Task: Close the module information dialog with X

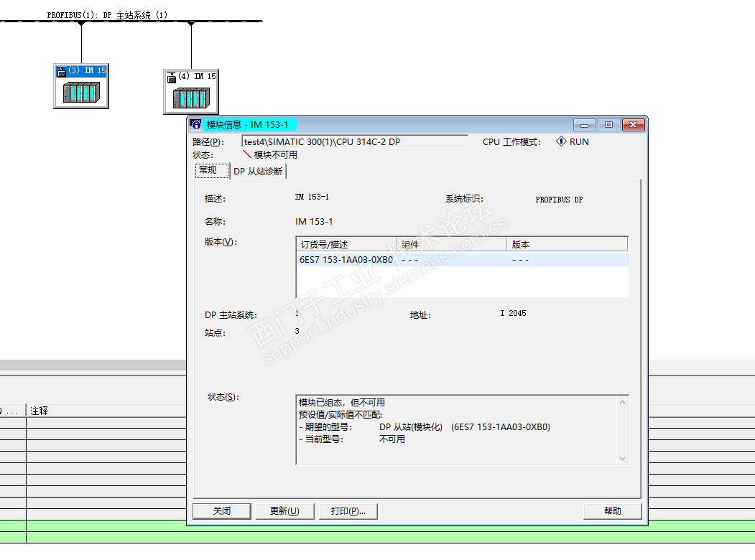Action: pos(633,125)
